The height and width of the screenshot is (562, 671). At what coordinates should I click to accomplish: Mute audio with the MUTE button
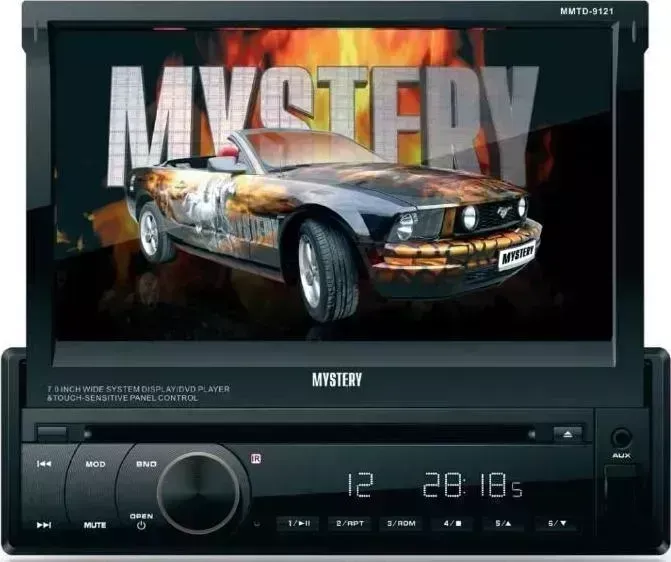[95, 525]
